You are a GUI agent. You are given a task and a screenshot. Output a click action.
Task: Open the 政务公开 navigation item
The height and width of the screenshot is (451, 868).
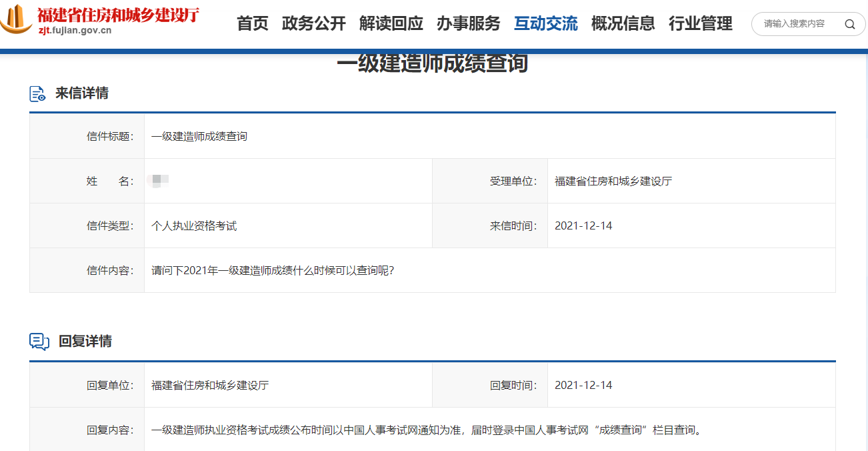tap(314, 23)
